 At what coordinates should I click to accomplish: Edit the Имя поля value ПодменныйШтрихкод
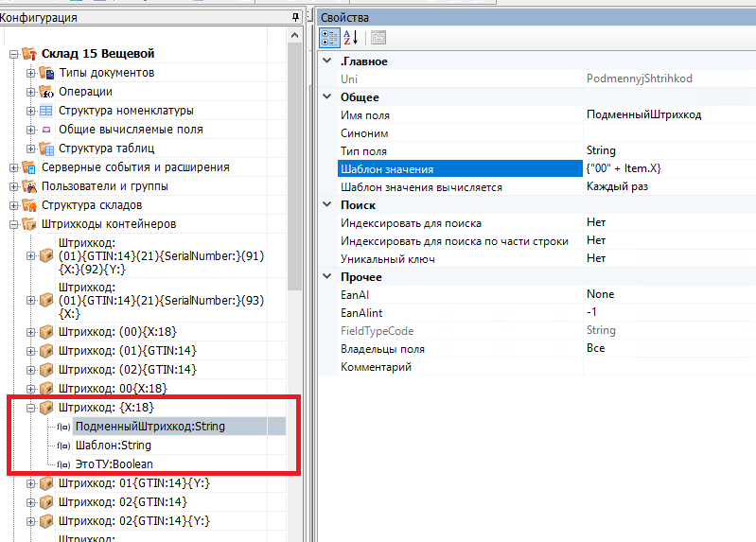[x=669, y=114]
